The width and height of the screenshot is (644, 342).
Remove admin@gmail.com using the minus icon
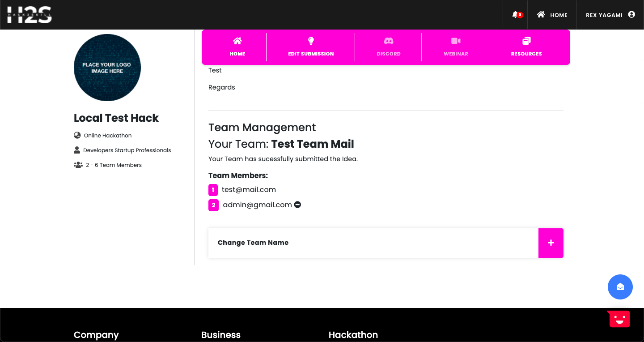[x=298, y=205]
